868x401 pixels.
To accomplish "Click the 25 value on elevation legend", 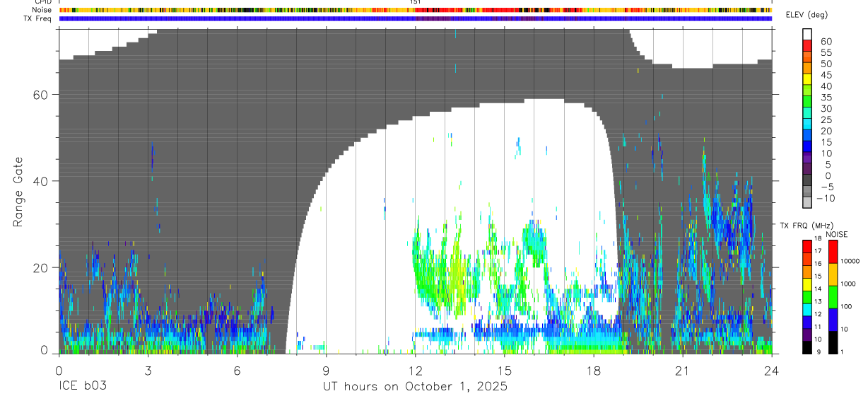I will [826, 120].
